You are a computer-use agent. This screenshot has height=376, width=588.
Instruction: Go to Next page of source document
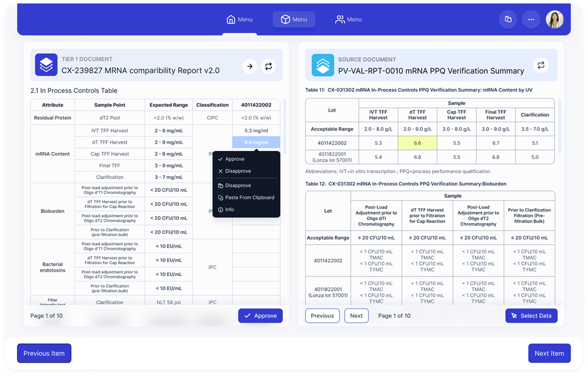pyautogui.click(x=356, y=316)
